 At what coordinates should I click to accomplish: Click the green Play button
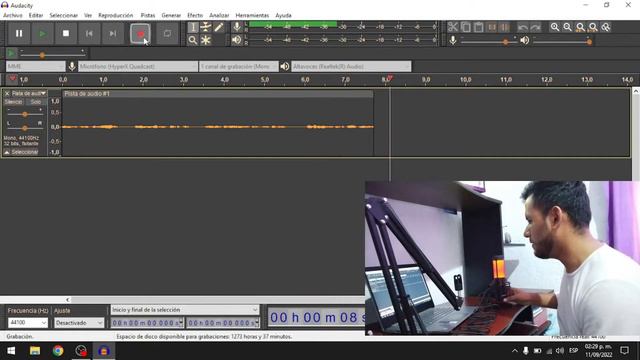[x=42, y=33]
